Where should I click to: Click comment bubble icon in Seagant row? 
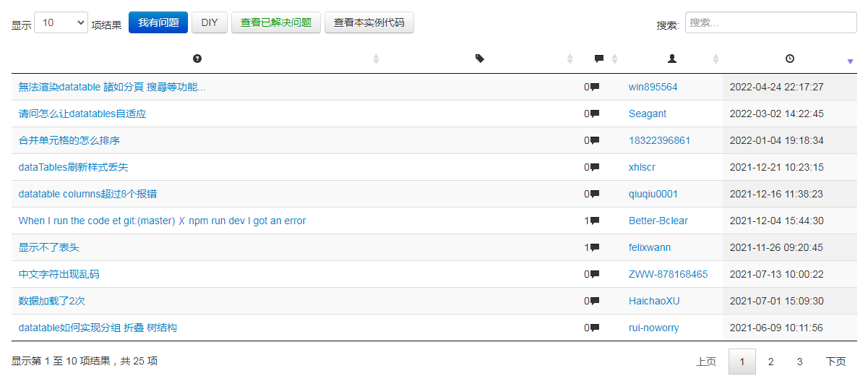click(595, 114)
